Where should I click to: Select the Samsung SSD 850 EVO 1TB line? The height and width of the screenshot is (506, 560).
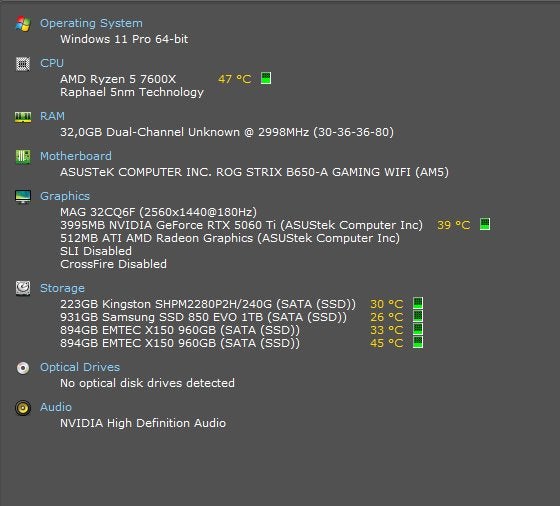pyautogui.click(x=203, y=317)
